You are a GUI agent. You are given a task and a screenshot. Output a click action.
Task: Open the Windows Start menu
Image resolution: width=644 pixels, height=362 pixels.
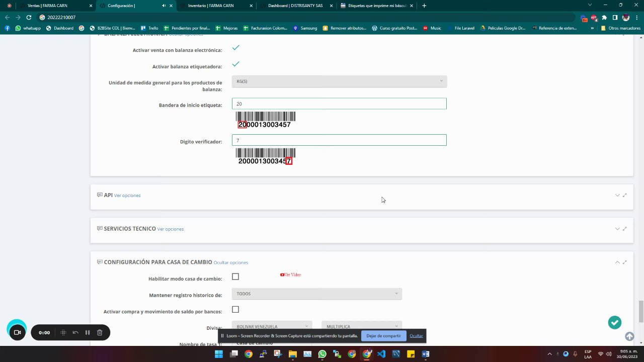coord(219,354)
